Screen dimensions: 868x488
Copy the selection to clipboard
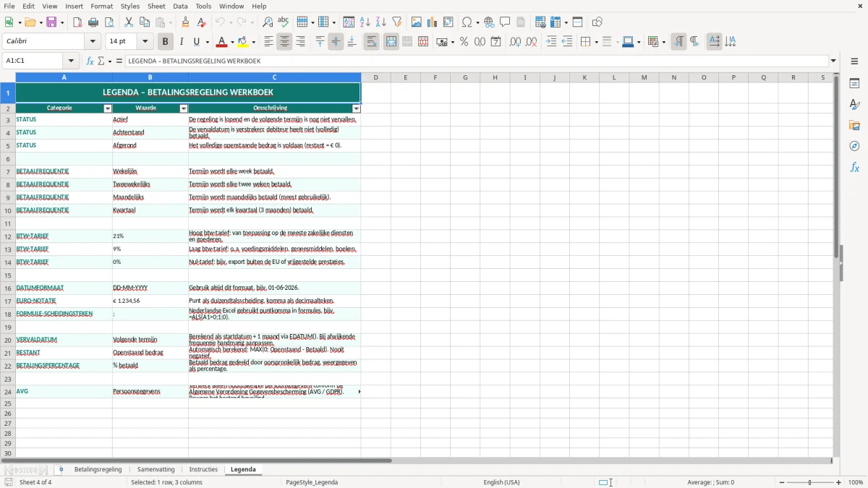[145, 22]
